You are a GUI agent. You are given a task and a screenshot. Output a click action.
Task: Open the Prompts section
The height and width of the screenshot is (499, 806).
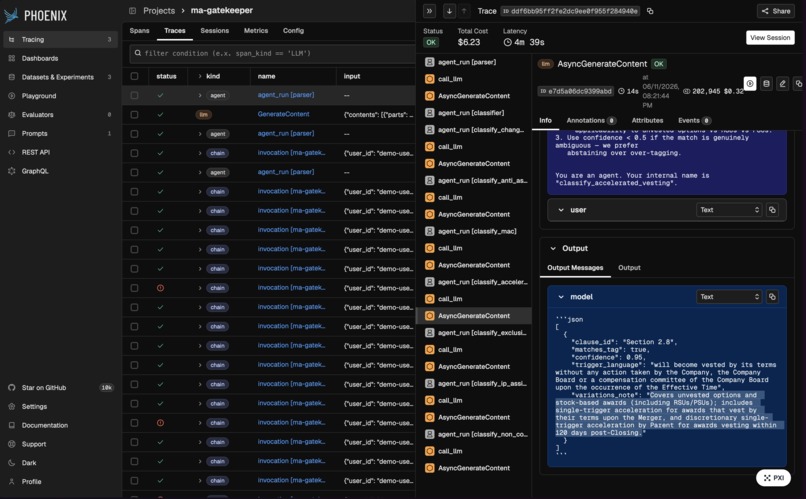[60, 134]
